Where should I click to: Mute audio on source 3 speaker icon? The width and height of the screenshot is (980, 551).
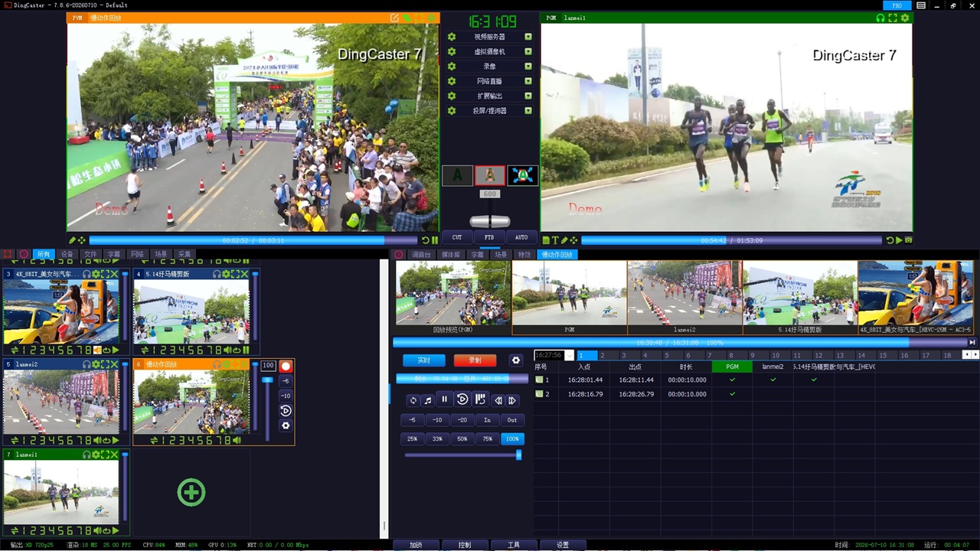click(97, 350)
